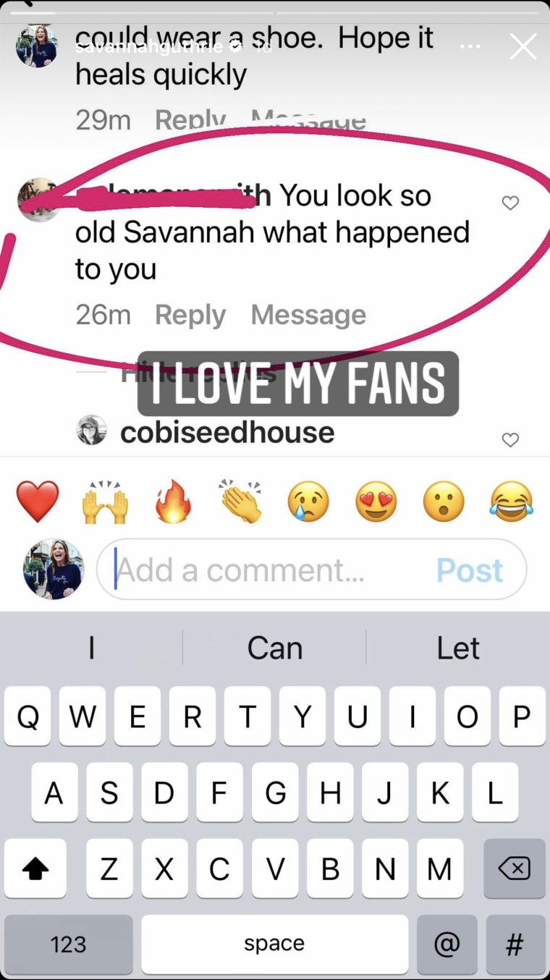550x980 pixels.
Task: Like the 'You look so old' comment
Action: (x=510, y=203)
